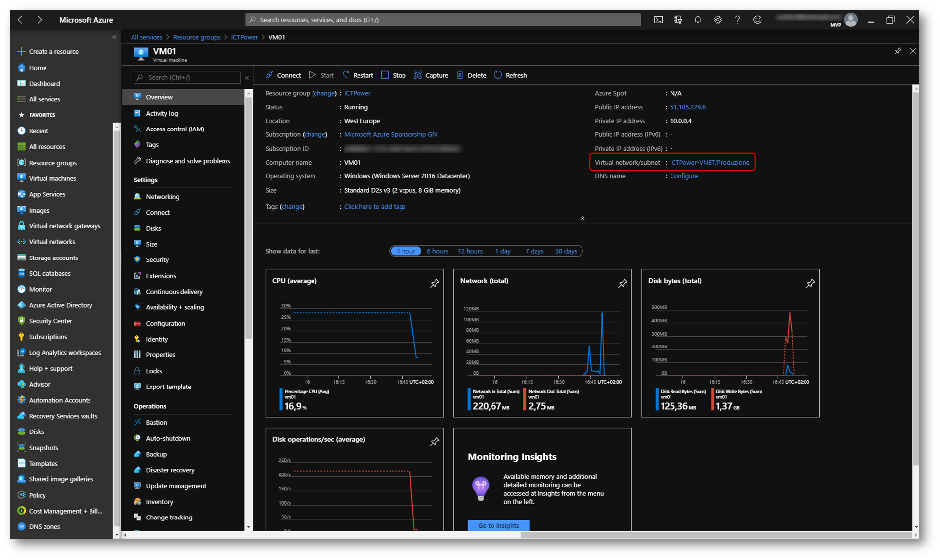The height and width of the screenshot is (560, 940).
Task: Click the Capture toolbar button
Action: click(x=431, y=75)
